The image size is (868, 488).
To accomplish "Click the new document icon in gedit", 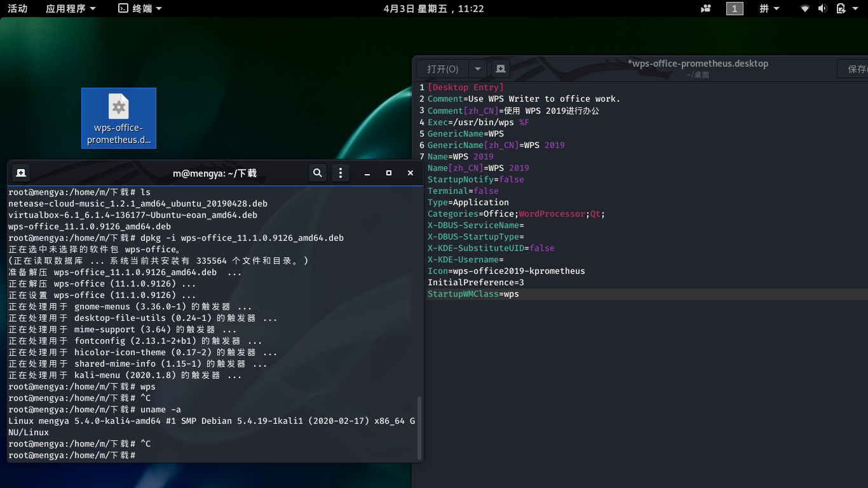I will pos(501,69).
